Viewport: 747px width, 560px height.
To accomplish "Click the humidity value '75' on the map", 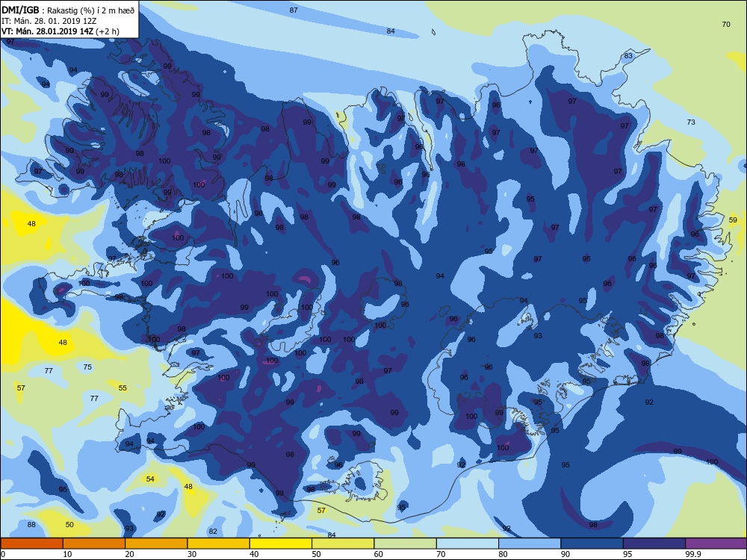I will click(87, 367).
